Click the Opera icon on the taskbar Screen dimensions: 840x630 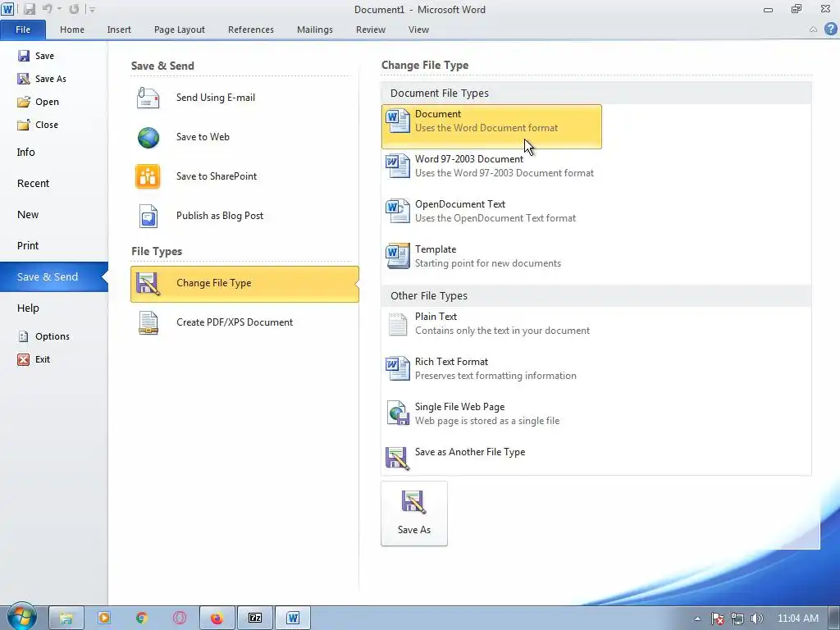coord(180,619)
